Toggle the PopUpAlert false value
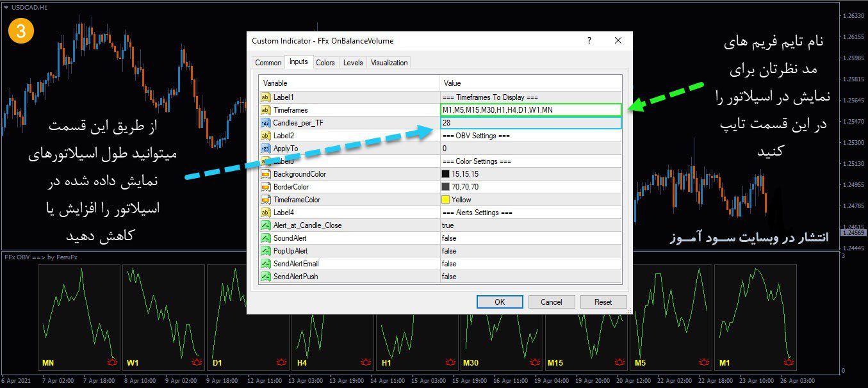The height and width of the screenshot is (388, 868). 530,251
